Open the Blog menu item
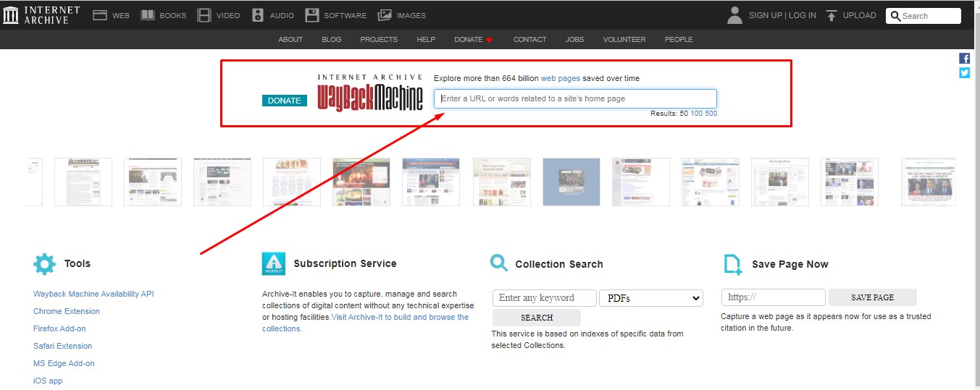The height and width of the screenshot is (390, 980). (331, 40)
